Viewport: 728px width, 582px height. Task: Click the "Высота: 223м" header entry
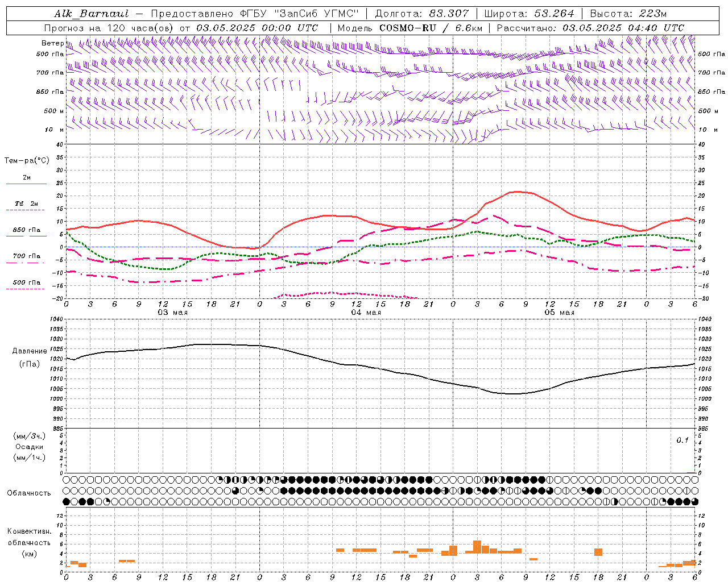[x=628, y=14]
